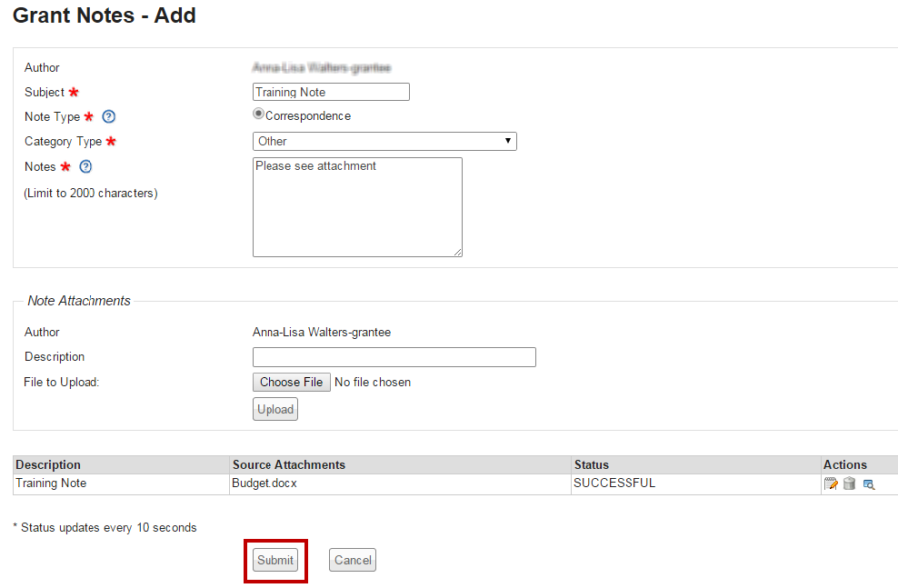Click the Cancel button
This screenshot has height=588, width=898.
[352, 560]
